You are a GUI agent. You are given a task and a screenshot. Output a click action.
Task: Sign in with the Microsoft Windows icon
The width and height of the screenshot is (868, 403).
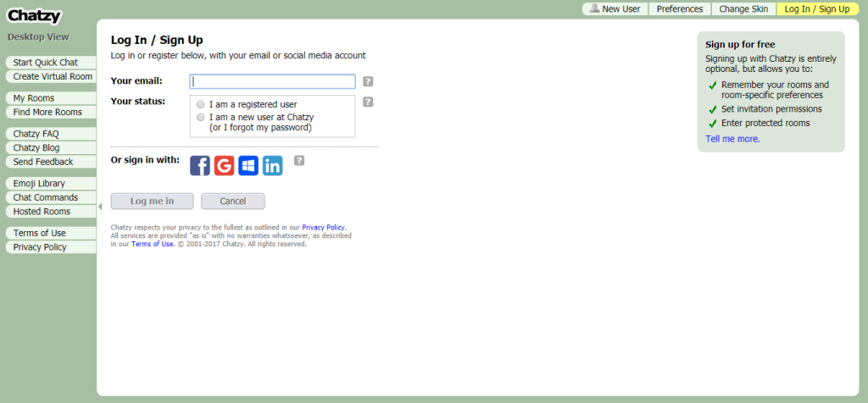pos(248,166)
